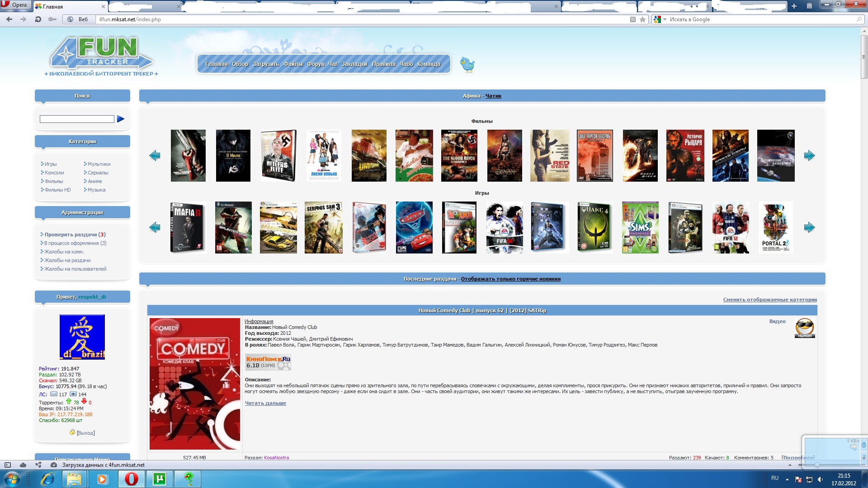The image size is (868, 488).
Task: Open the Opera main menu
Action: click(15, 5)
